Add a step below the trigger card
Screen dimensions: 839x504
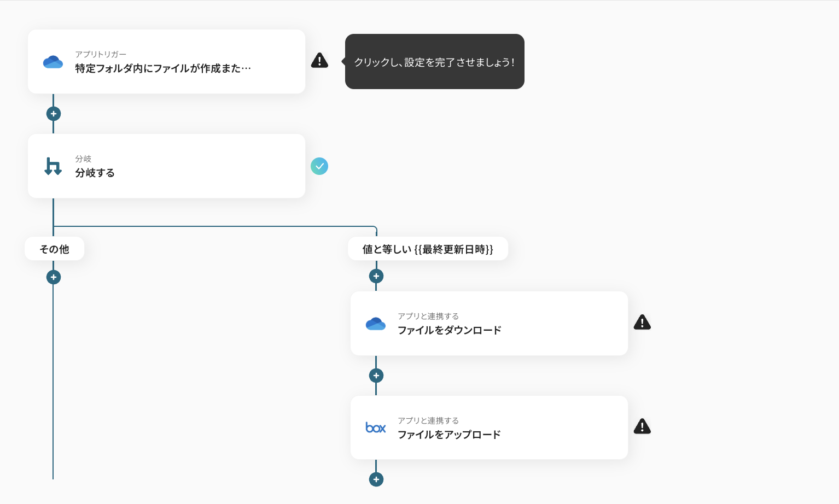53,113
